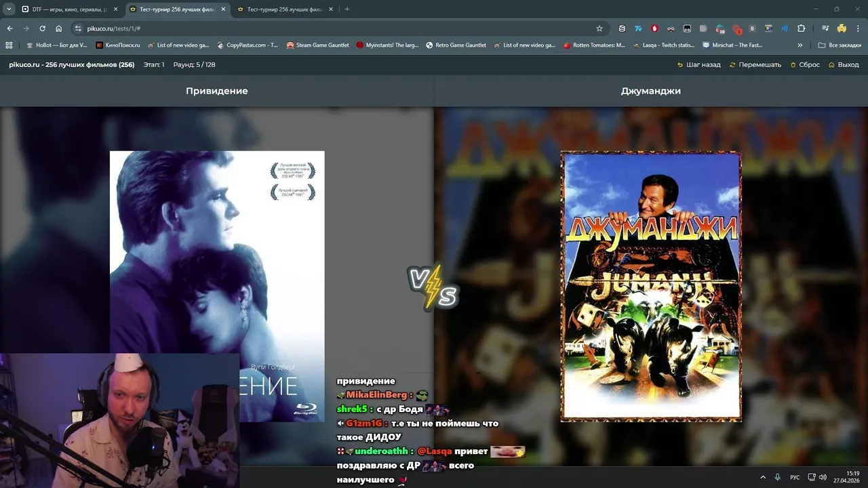This screenshot has height=488, width=868.
Task: Close the DTF tab
Action: [x=115, y=9]
